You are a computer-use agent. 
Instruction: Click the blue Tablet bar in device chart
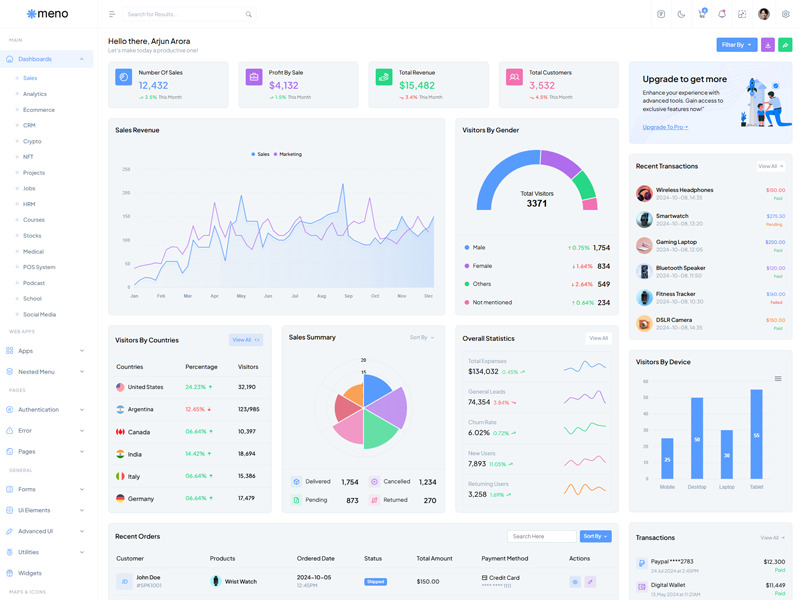coord(757,434)
